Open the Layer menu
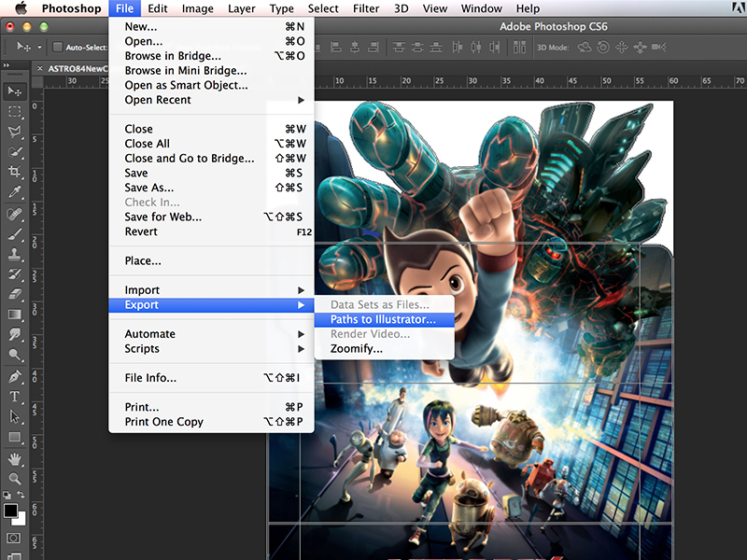The image size is (747, 560). [x=242, y=8]
